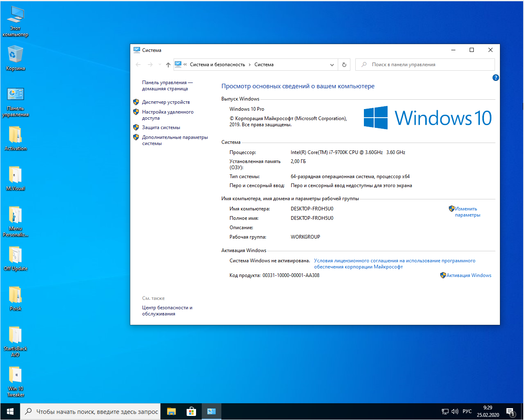524x420 pixels.
Task: Click 'DESKTOP-FROH5U0' next to 'Имя компьютера'
Action: (312, 209)
